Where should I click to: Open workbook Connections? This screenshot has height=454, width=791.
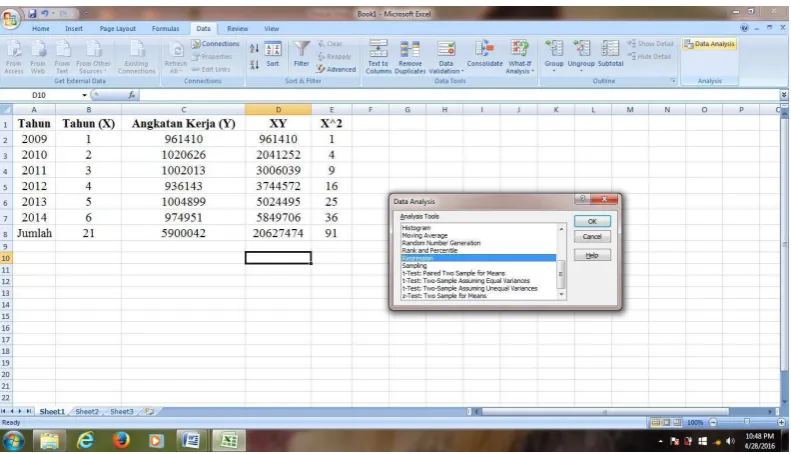coord(215,44)
